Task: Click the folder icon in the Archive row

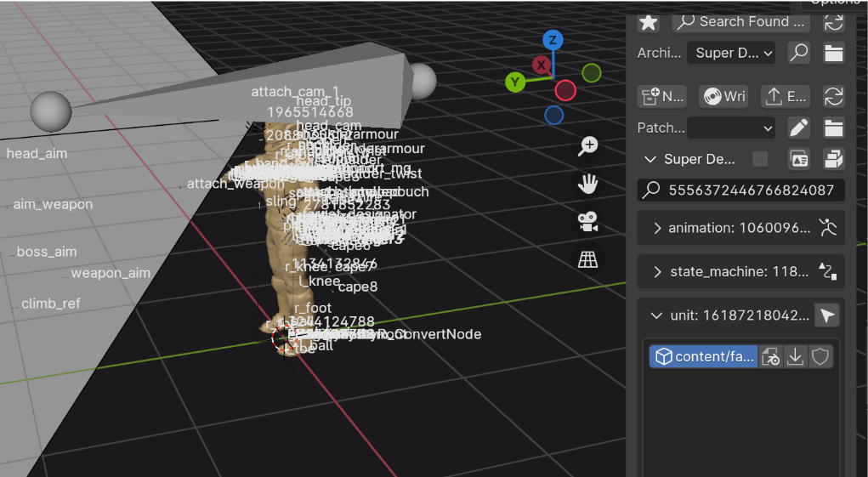Action: click(834, 53)
